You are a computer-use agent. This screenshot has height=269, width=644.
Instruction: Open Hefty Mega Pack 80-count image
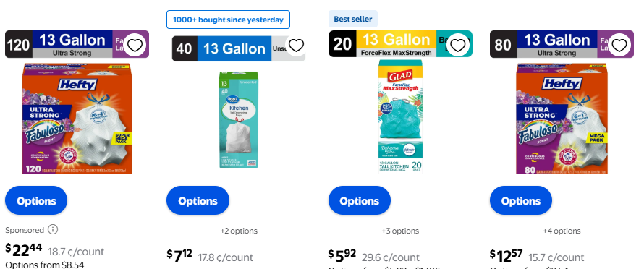point(562,119)
